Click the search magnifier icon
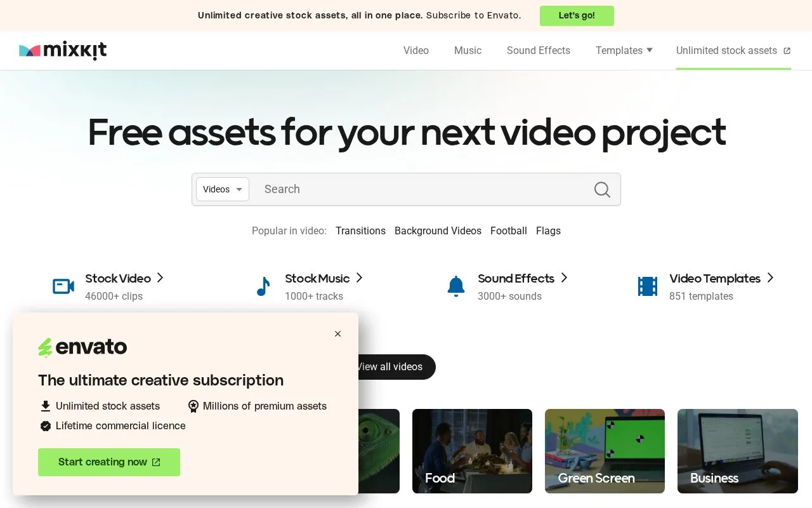 pyautogui.click(x=602, y=189)
